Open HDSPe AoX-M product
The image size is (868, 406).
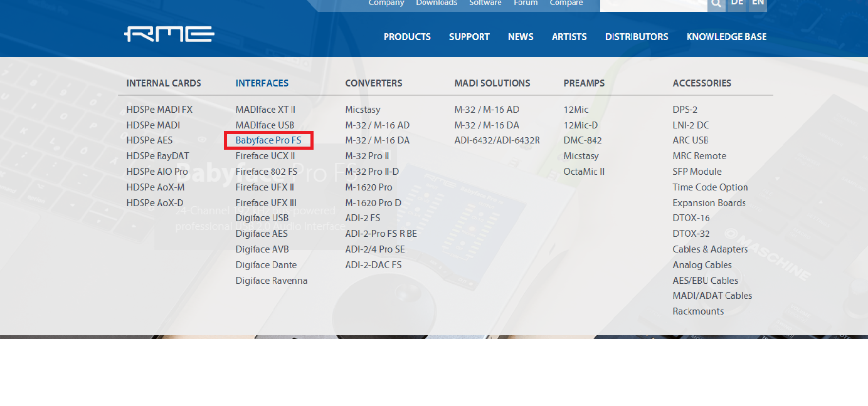point(156,187)
